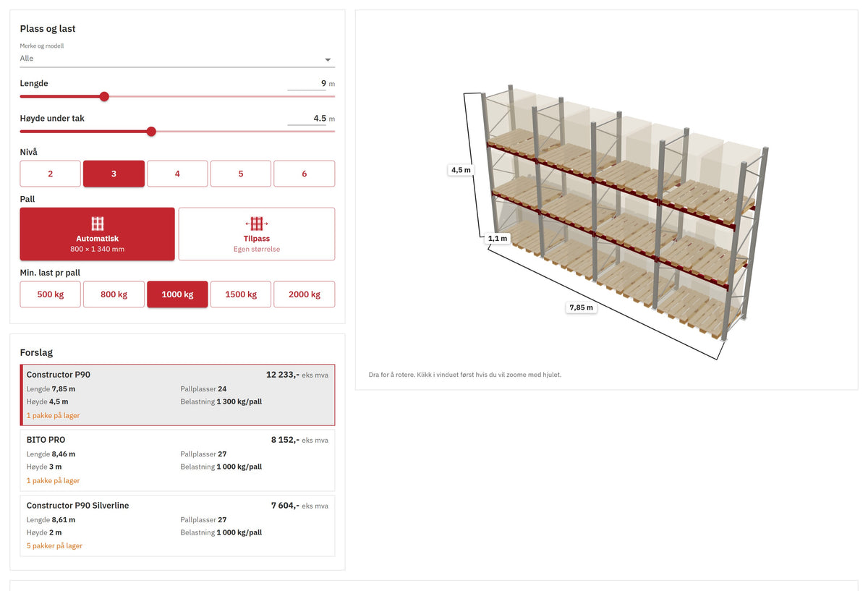Click the 'Plass og last' heading
Screen dimensions: 868x591
click(48, 29)
